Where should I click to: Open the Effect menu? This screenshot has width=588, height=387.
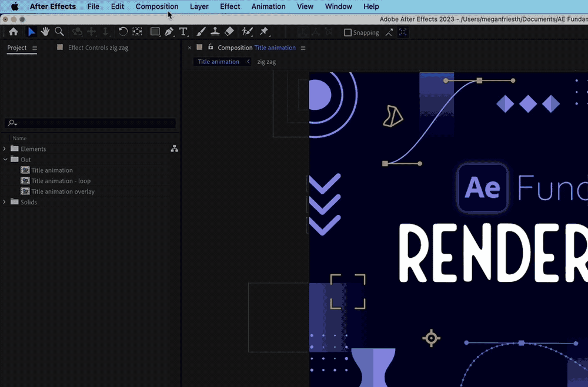(230, 6)
